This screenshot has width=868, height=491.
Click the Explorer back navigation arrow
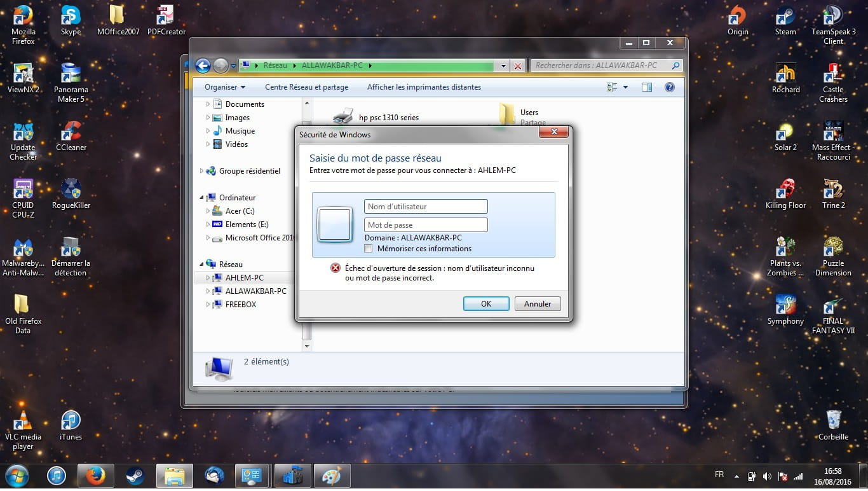pos(203,66)
